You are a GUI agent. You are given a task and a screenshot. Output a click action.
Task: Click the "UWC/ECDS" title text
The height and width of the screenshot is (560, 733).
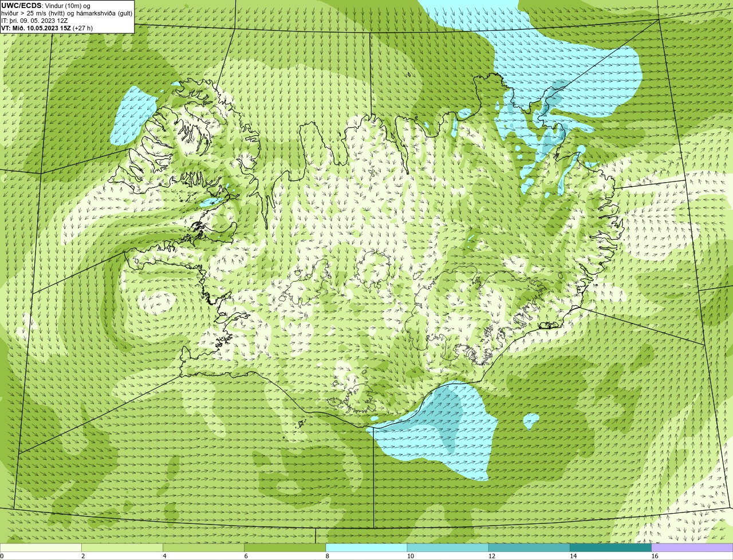(21, 6)
